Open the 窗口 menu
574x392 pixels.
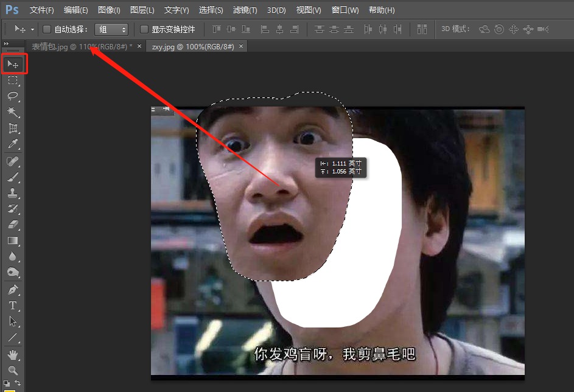click(344, 10)
